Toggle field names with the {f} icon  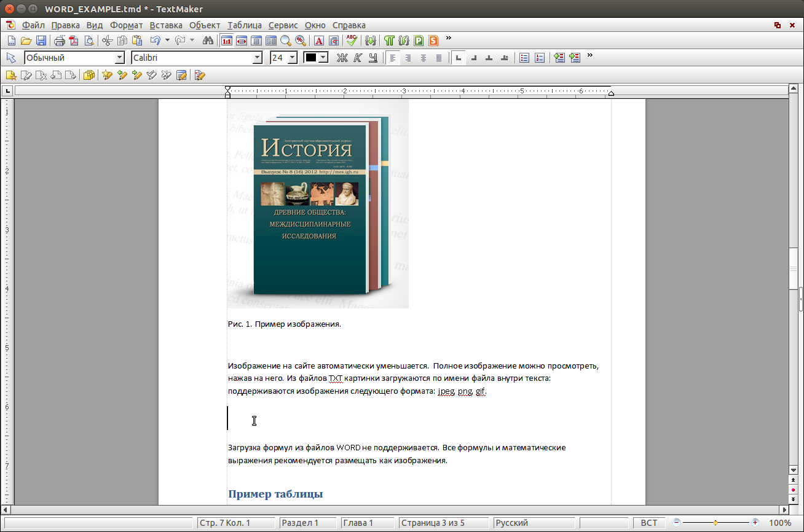[404, 41]
